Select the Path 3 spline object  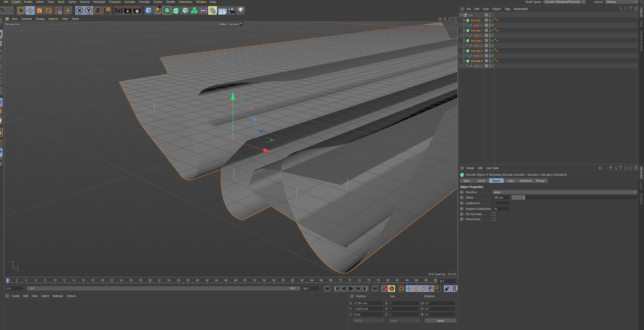pyautogui.click(x=477, y=46)
